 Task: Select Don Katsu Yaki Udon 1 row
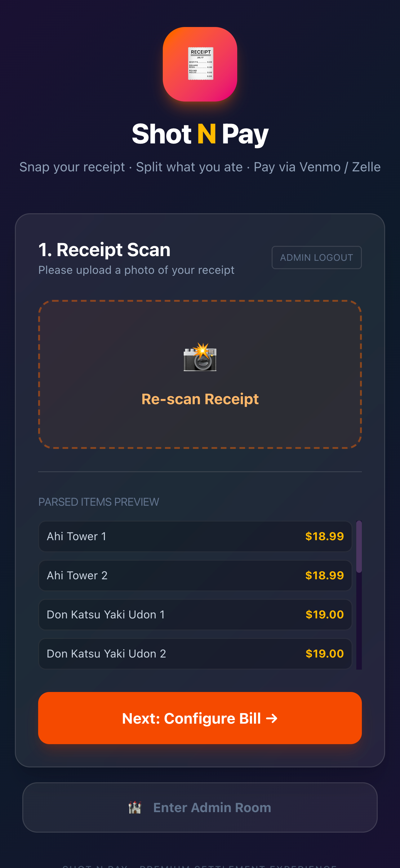(195, 614)
